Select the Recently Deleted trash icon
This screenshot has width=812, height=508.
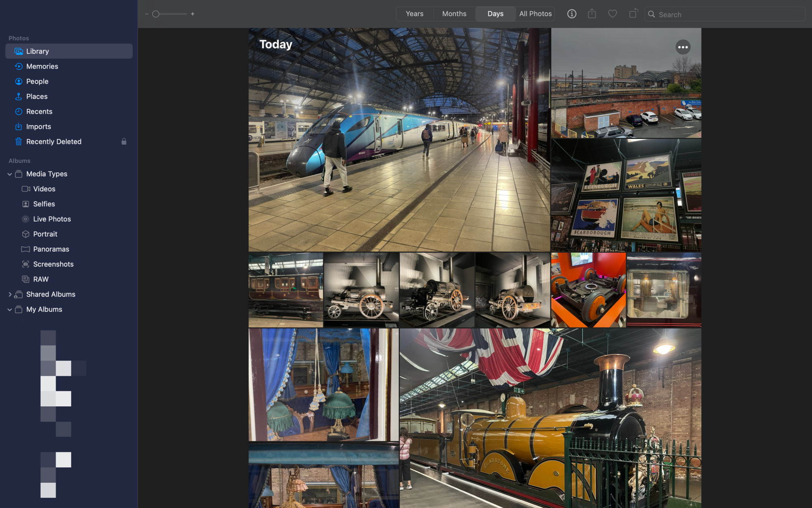19,141
